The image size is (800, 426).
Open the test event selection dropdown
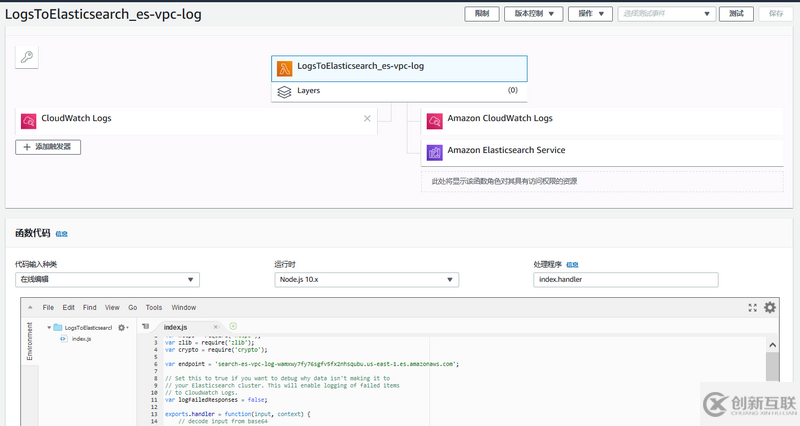666,14
